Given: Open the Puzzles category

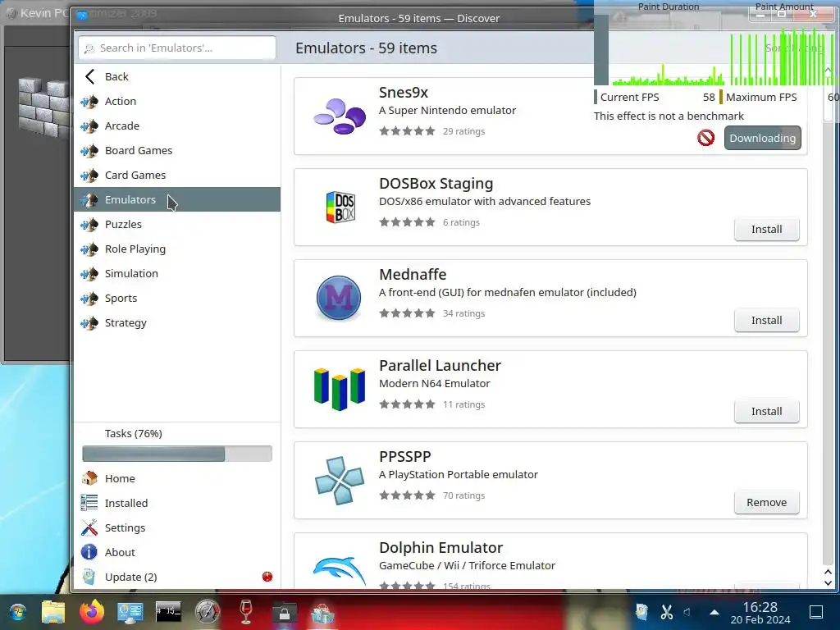Looking at the screenshot, I should click(x=177, y=225).
